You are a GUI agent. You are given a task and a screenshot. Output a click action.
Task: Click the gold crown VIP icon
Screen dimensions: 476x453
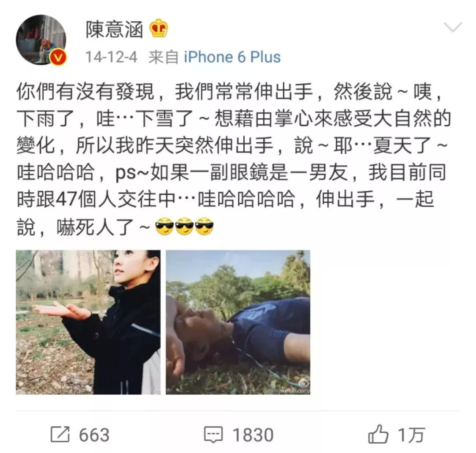(159, 28)
